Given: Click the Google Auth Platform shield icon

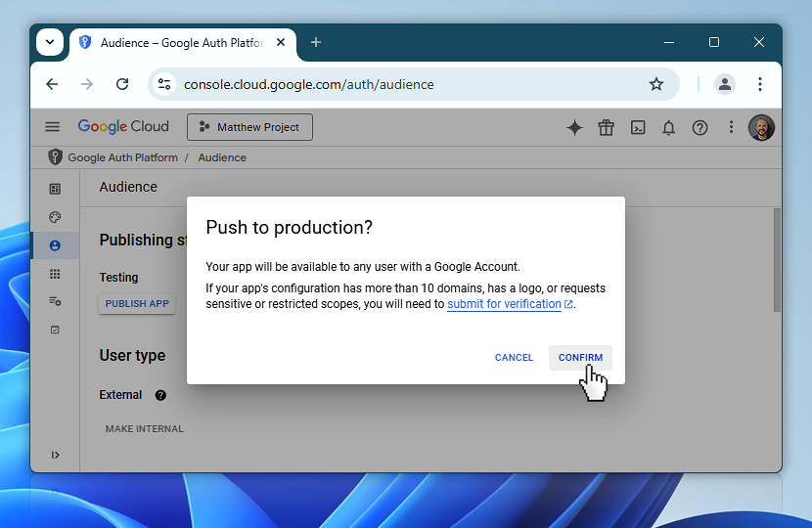Looking at the screenshot, I should click(x=56, y=156).
